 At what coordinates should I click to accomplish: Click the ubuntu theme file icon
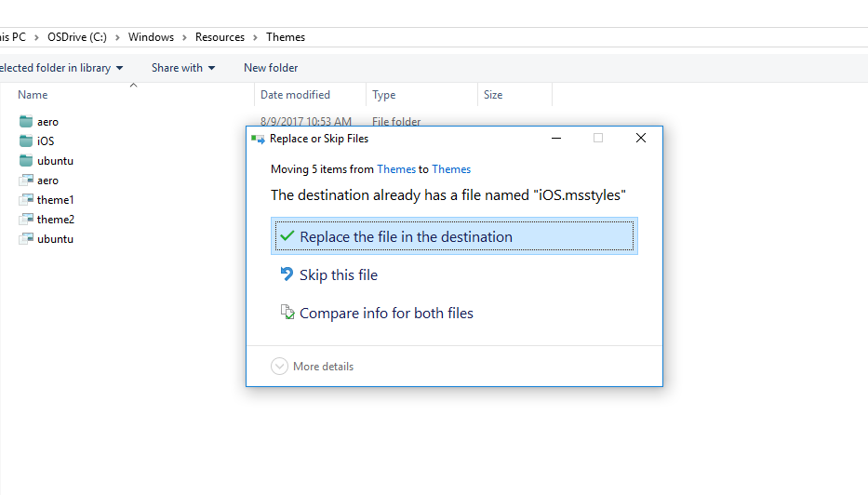[25, 239]
